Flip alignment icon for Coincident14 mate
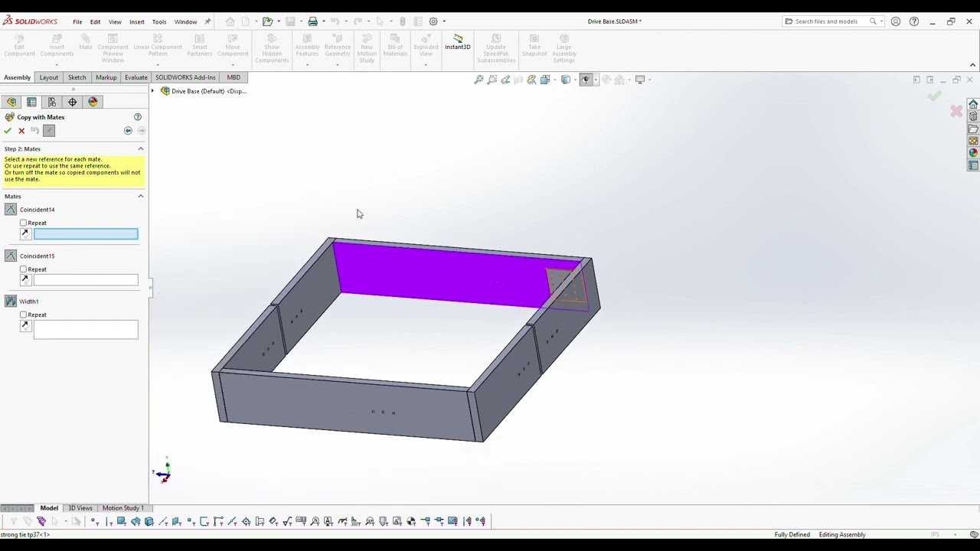 [25, 233]
